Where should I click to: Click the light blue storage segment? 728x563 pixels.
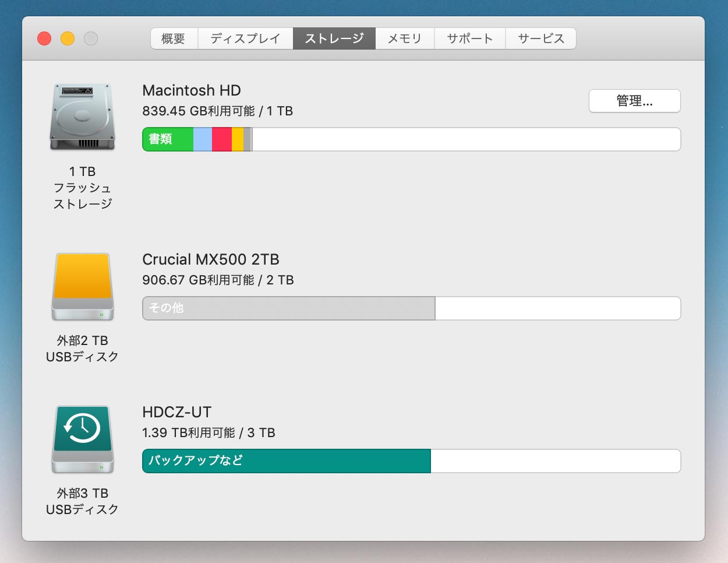tap(203, 139)
